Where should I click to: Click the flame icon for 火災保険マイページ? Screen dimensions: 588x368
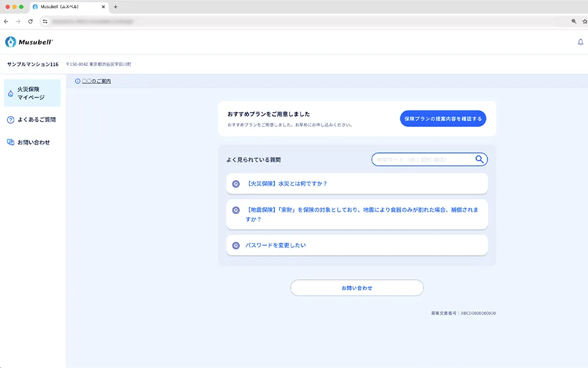[x=11, y=93]
